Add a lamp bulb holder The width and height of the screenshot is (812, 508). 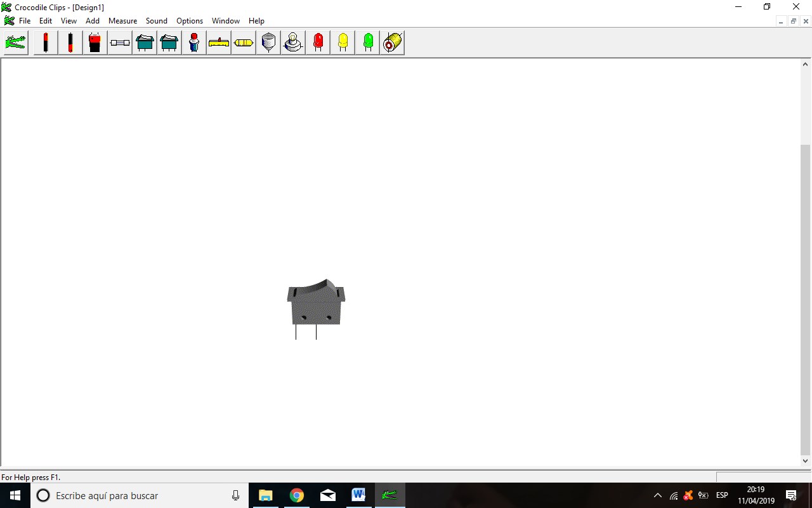coord(293,43)
